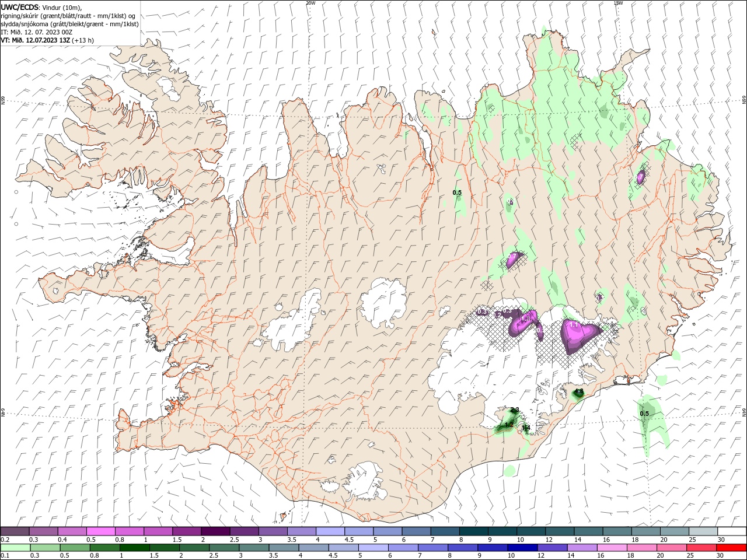Click the 1.8 value on the dark green patch
The height and width of the screenshot is (560, 747).
pos(579,391)
